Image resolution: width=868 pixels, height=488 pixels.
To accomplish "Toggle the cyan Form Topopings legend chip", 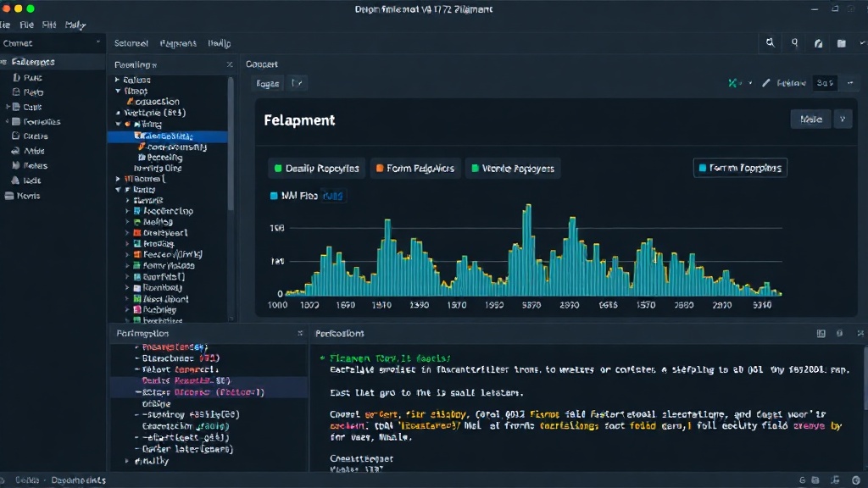I will click(740, 168).
